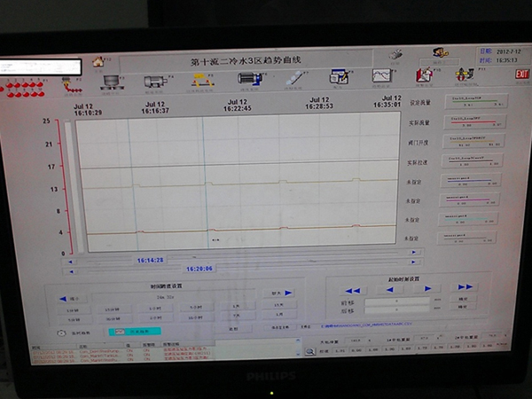The height and width of the screenshot is (399, 532).
Task: Open the blue pump screen icon
Action: [x=250, y=79]
